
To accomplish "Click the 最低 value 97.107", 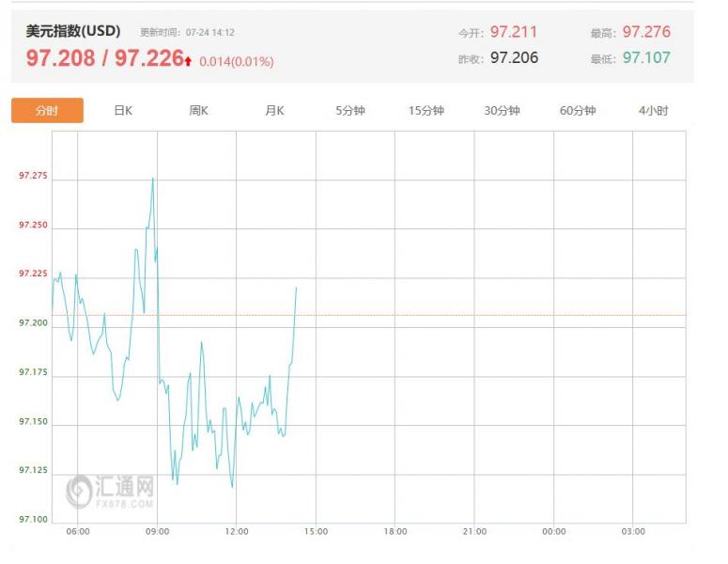I will tap(646, 57).
